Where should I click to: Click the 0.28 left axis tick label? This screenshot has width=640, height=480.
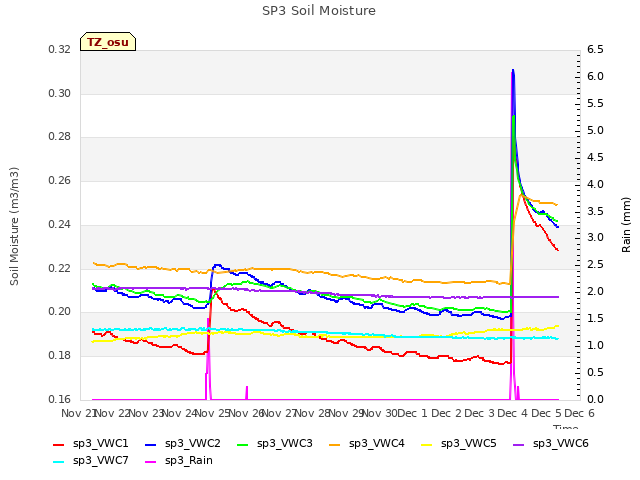60,137
